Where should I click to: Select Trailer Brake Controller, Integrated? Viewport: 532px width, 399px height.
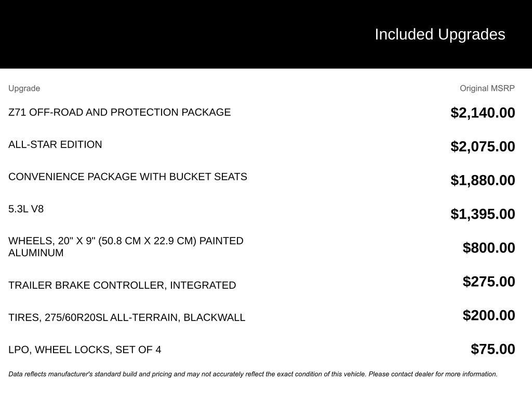(122, 285)
